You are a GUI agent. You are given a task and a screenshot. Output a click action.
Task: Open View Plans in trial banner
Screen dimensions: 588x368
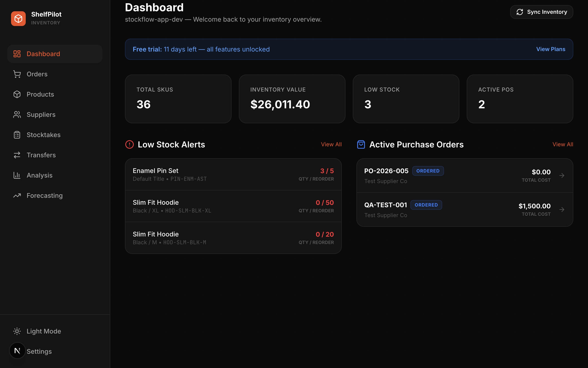(x=551, y=49)
